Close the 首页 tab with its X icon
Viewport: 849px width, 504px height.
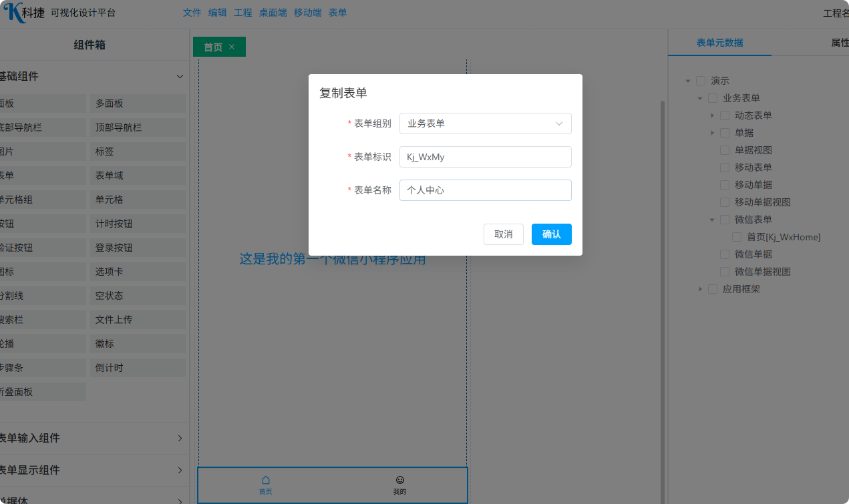(232, 47)
